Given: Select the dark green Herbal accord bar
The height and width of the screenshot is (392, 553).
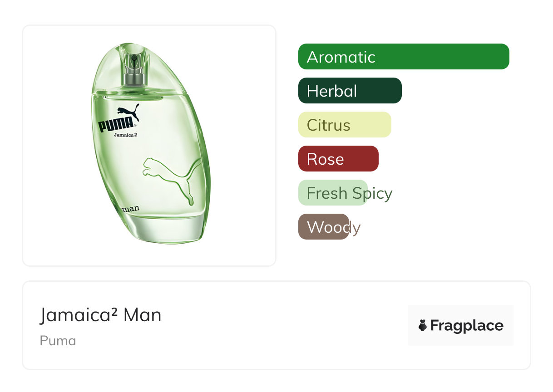Looking at the screenshot, I should pyautogui.click(x=350, y=91).
